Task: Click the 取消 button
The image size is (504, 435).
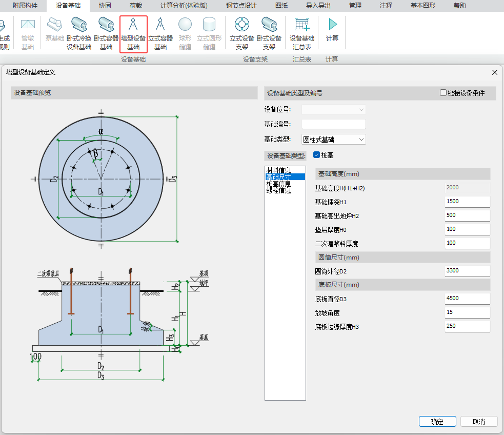Action: point(479,422)
